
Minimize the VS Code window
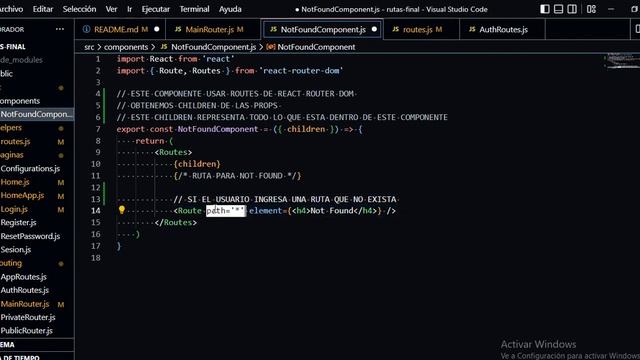(x=611, y=9)
